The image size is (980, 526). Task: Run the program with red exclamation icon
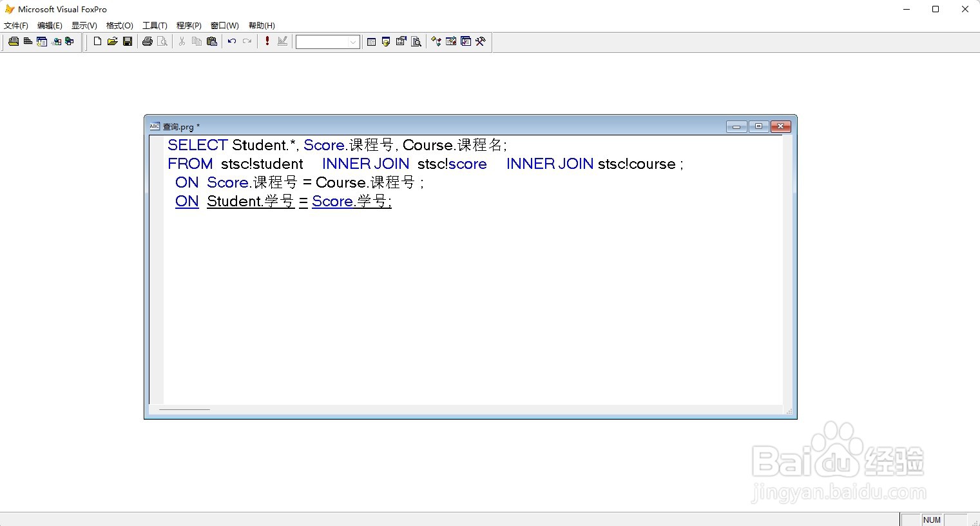[x=267, y=41]
